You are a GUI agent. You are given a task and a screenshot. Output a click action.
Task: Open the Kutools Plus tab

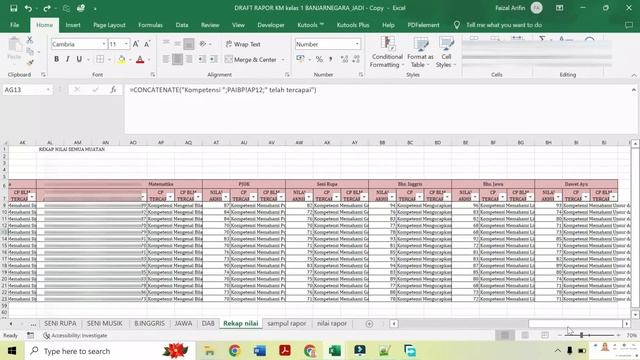pyautogui.click(x=353, y=25)
